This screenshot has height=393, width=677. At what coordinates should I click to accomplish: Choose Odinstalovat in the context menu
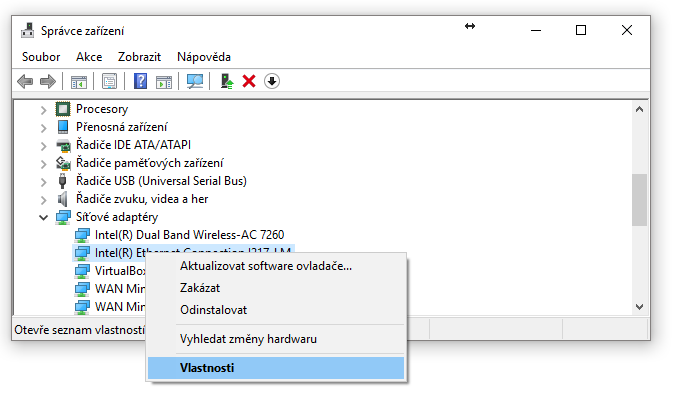(275, 310)
